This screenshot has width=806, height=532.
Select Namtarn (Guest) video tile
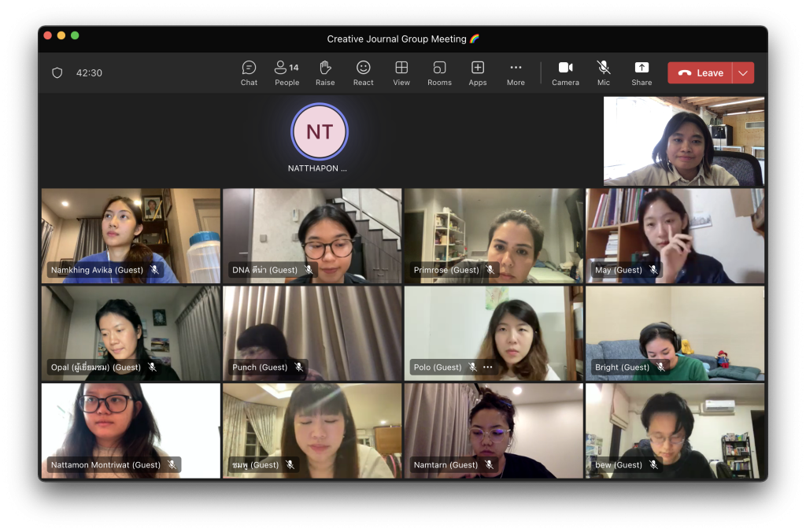pyautogui.click(x=494, y=430)
